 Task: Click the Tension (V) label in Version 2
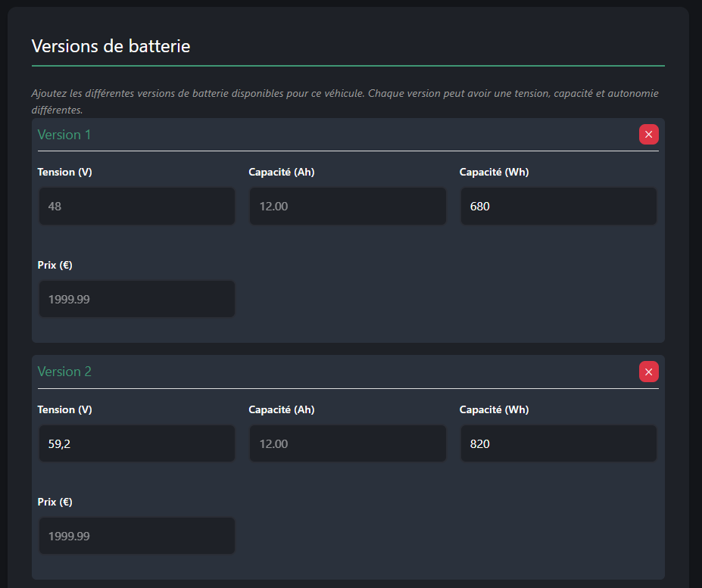pyautogui.click(x=64, y=409)
